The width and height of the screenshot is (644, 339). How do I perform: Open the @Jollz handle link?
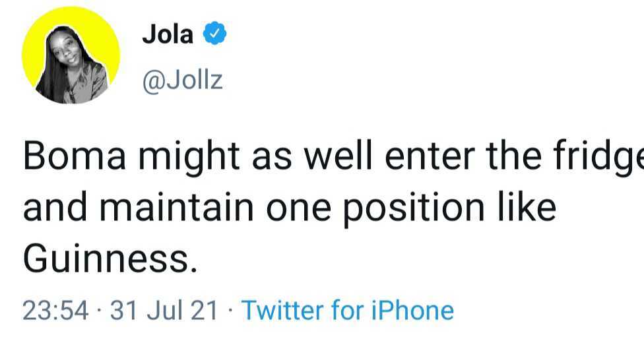click(x=182, y=80)
